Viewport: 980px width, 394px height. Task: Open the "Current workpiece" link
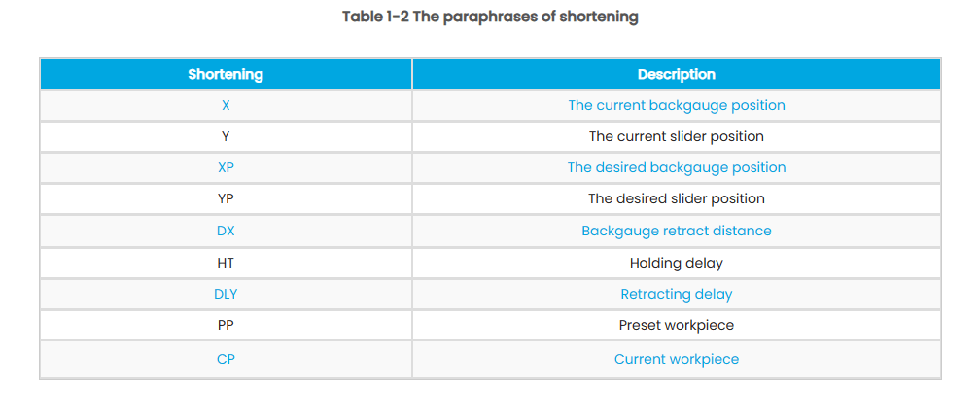pyautogui.click(x=677, y=359)
